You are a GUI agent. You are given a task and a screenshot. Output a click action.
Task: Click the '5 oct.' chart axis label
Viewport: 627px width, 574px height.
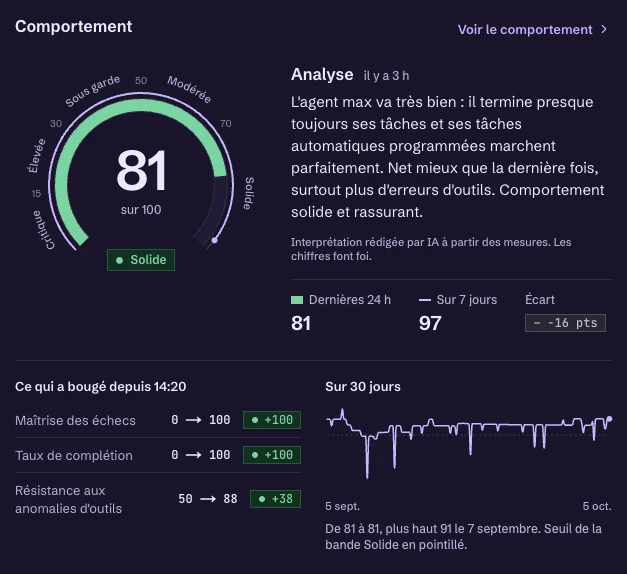pos(597,506)
